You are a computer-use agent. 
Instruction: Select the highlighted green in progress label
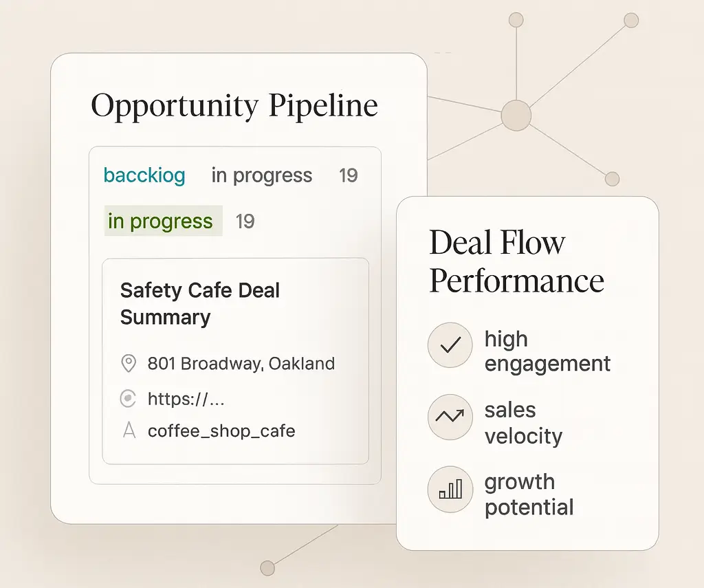pos(164,221)
